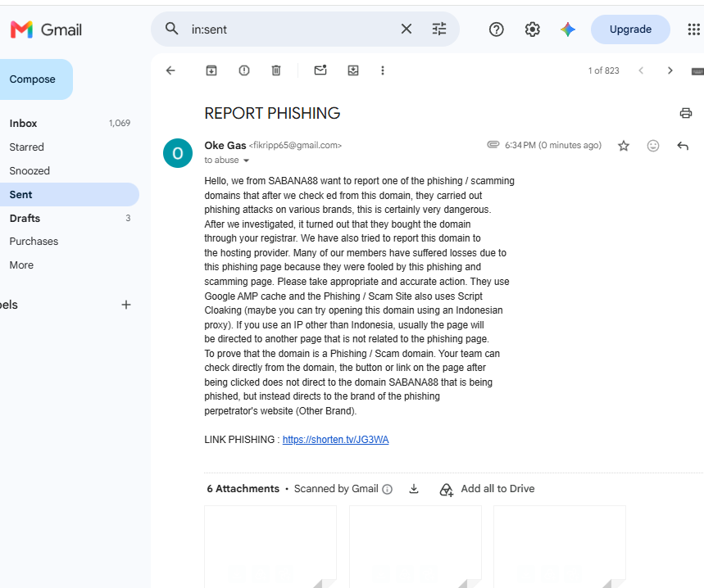This screenshot has height=588, width=704.
Task: Add emoji reaction to message
Action: point(653,146)
